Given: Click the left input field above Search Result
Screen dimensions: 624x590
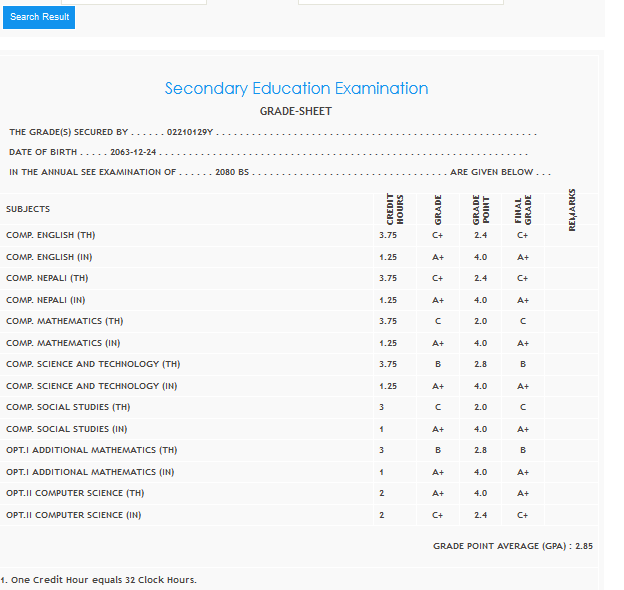Looking at the screenshot, I should pyautogui.click(x=133, y=2).
